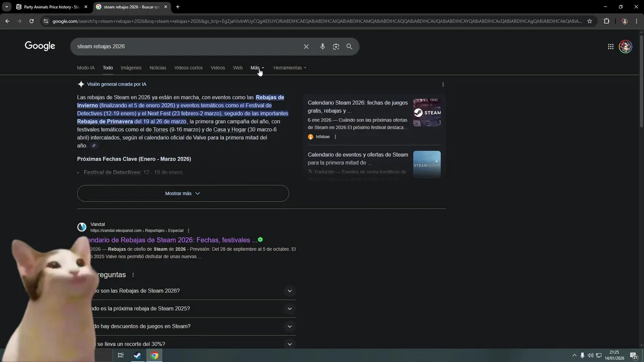Open Chrome three-dot menu
This screenshot has height=362, width=644.
tap(637, 21)
